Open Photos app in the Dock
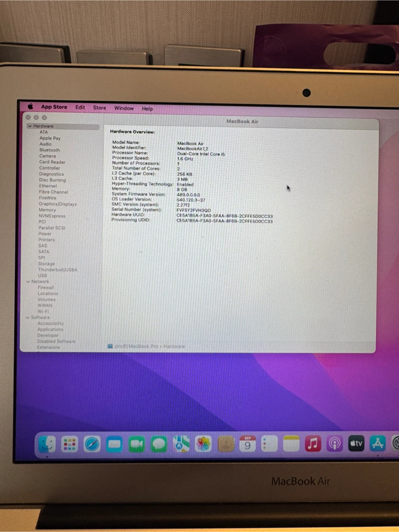Viewport: 399px width, 532px height. click(x=203, y=444)
